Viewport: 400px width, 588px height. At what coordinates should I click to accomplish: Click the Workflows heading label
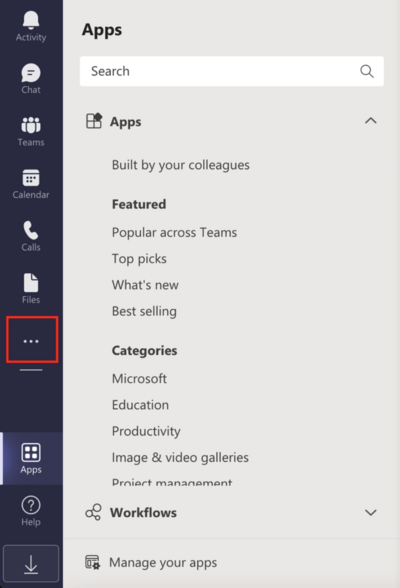tap(143, 512)
